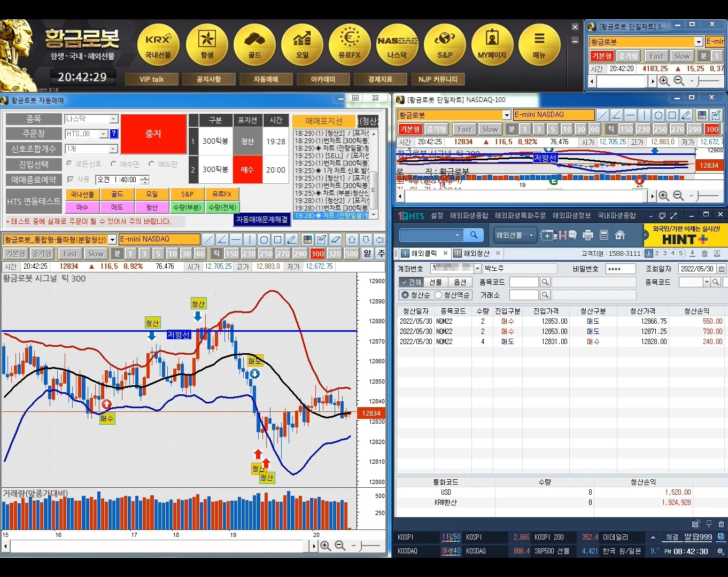Click the trash icon in 1Q HTS tab bar

[704, 254]
